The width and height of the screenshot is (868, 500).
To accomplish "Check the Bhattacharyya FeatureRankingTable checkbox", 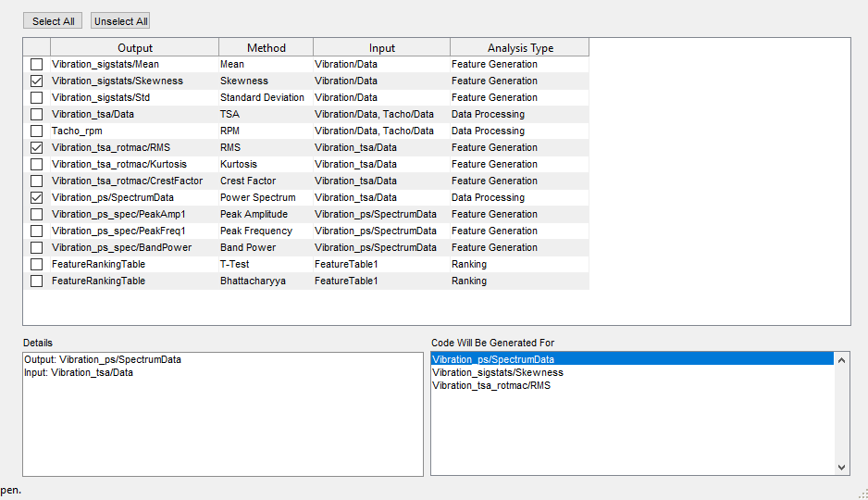I will click(37, 281).
